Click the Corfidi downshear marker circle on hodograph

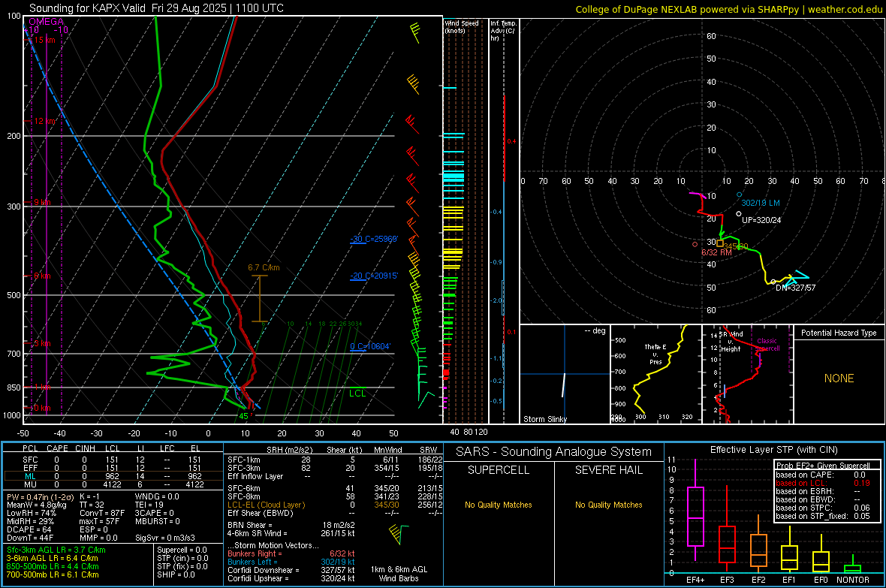pos(773,282)
